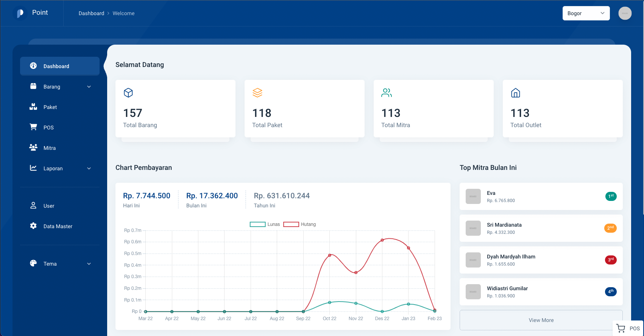The width and height of the screenshot is (644, 336).
Task: Click the Total Barang card value 157
Action: click(x=133, y=113)
